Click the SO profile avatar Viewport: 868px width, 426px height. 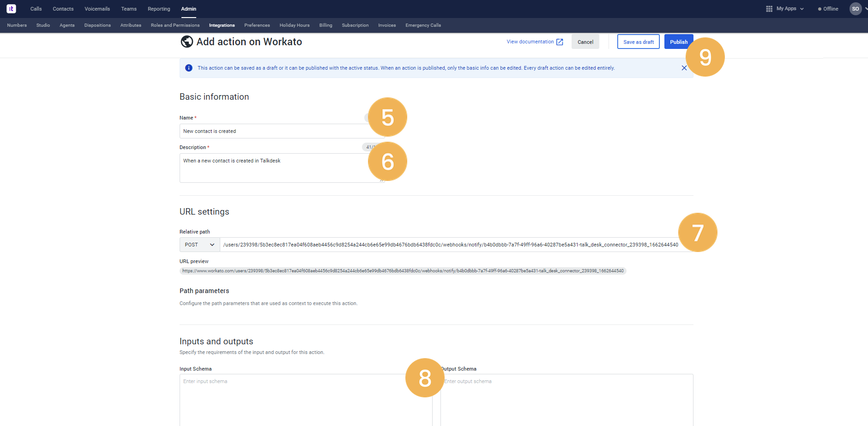(x=856, y=8)
